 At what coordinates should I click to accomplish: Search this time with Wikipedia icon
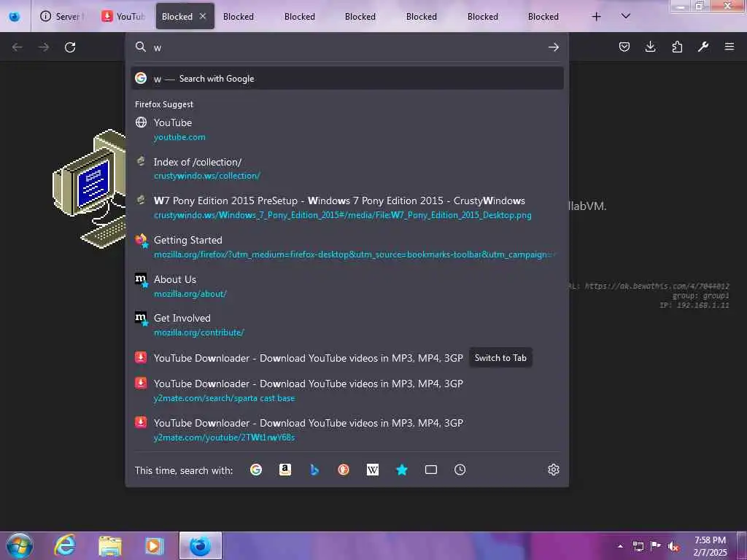click(373, 470)
